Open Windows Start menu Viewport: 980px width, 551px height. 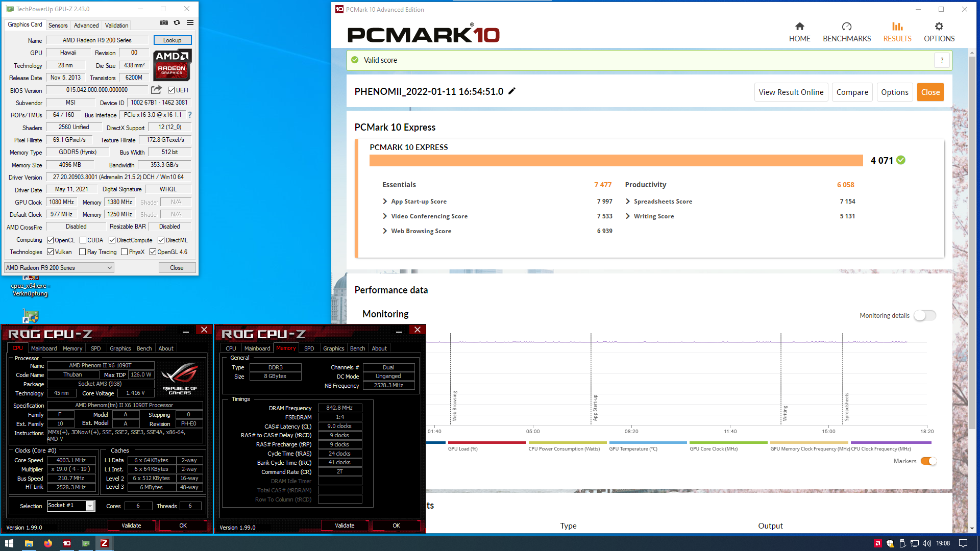pos(9,543)
